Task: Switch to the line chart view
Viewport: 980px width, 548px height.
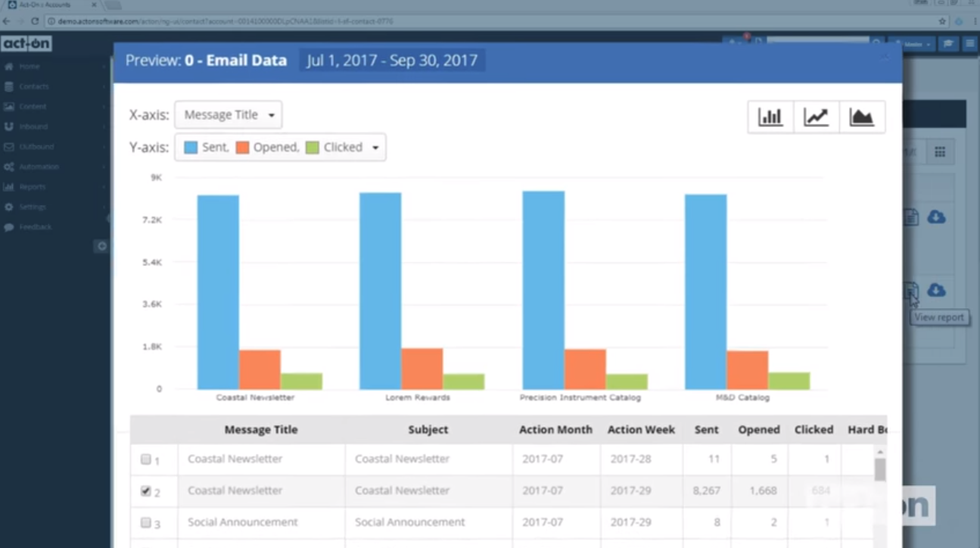Action: tap(816, 117)
